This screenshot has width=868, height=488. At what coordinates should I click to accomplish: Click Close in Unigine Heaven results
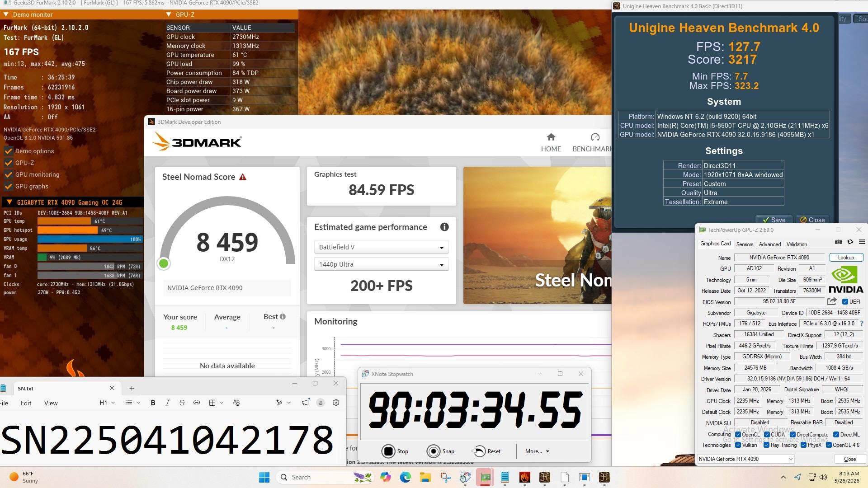click(x=812, y=220)
